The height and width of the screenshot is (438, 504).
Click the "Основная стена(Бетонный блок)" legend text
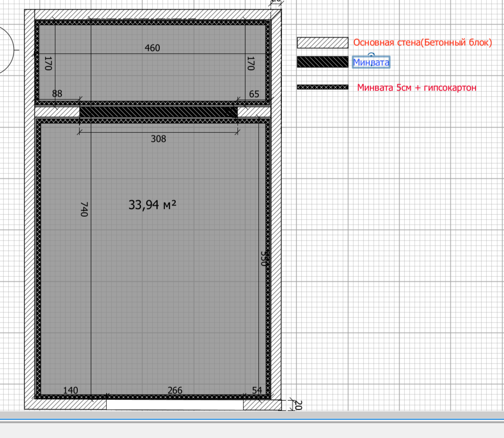(x=422, y=43)
